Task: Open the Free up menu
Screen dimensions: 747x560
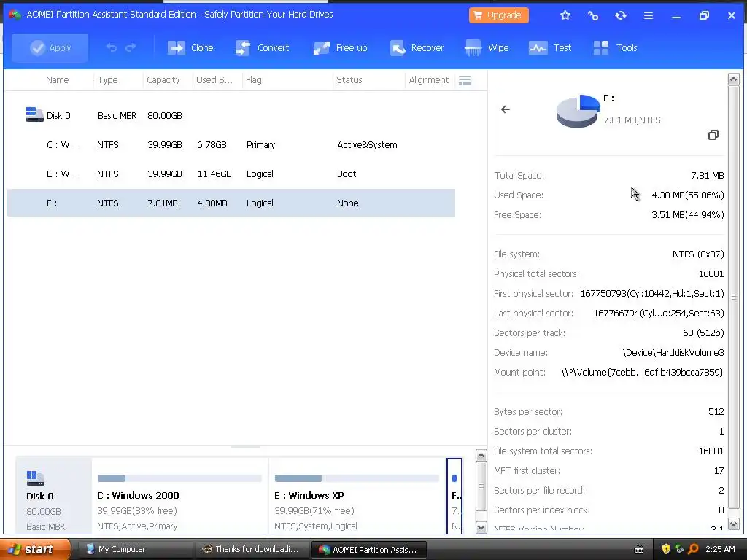Action: [x=340, y=47]
